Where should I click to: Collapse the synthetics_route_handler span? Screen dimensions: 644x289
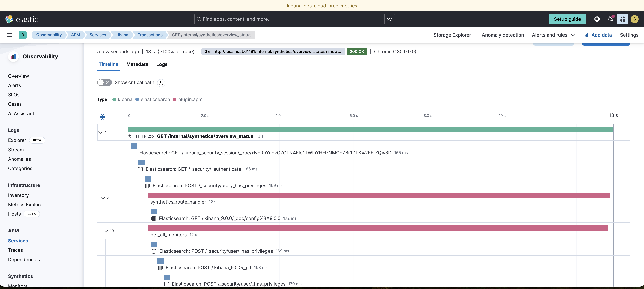[x=103, y=198]
